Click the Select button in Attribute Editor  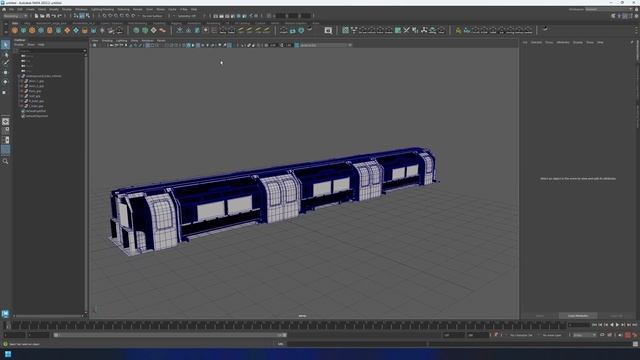click(x=540, y=316)
